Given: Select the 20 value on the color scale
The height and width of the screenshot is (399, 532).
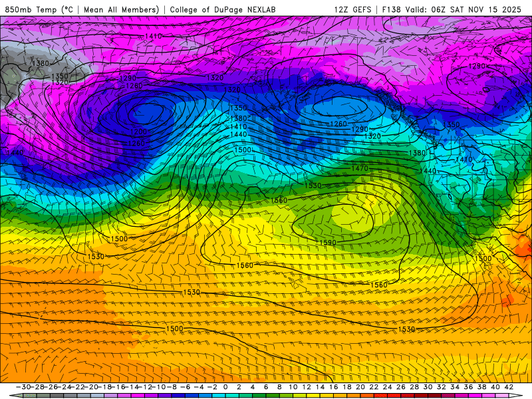Looking at the screenshot, I should pyautogui.click(x=360, y=387).
